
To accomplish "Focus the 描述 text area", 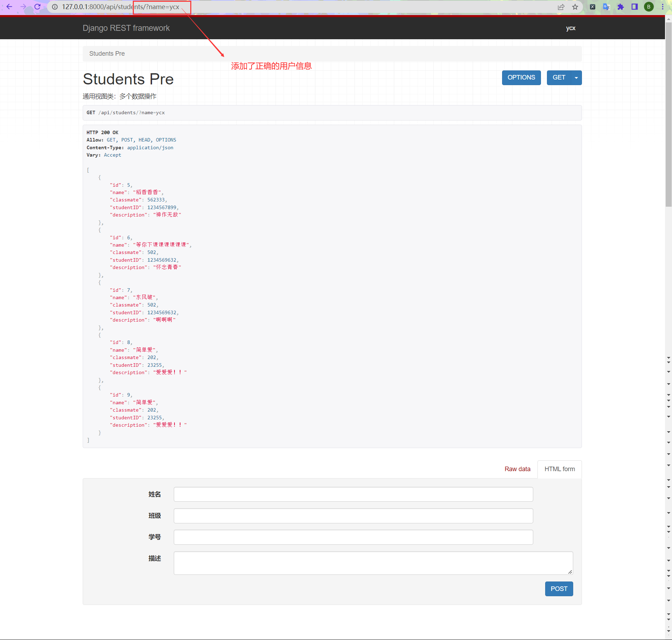I will [373, 563].
